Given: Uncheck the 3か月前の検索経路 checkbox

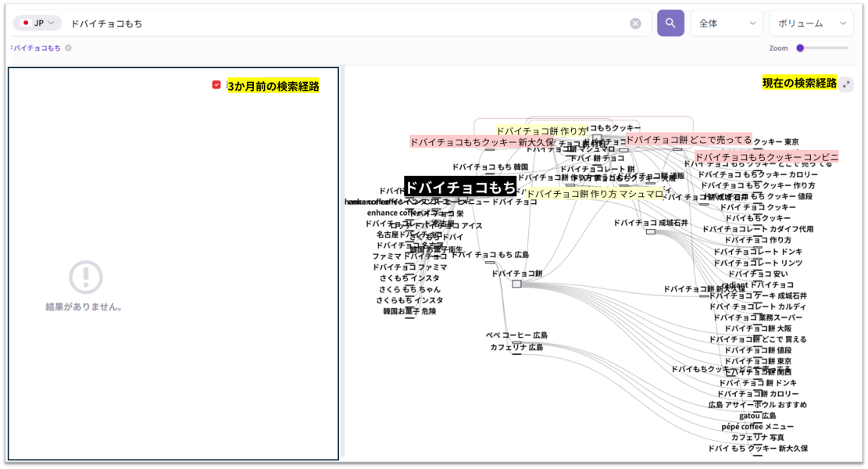Looking at the screenshot, I should click(216, 85).
